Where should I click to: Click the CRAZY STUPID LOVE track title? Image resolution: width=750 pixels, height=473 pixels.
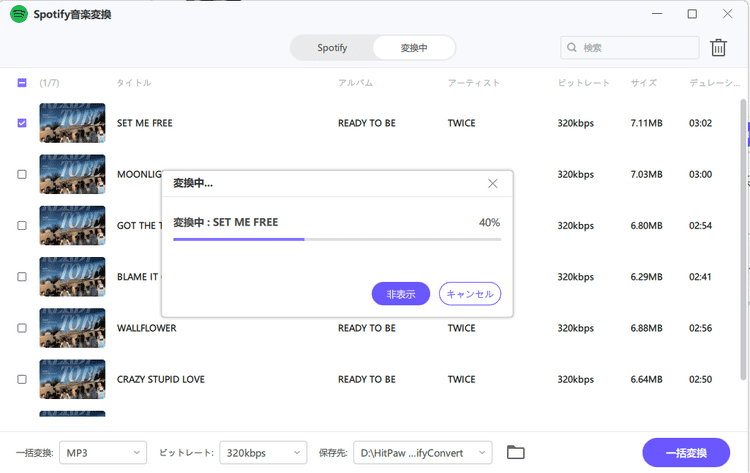click(161, 379)
